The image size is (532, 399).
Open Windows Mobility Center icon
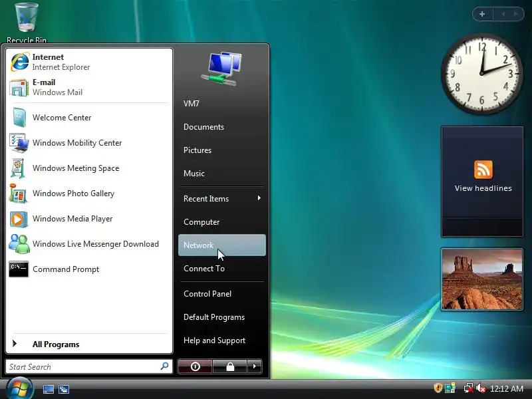(19, 143)
